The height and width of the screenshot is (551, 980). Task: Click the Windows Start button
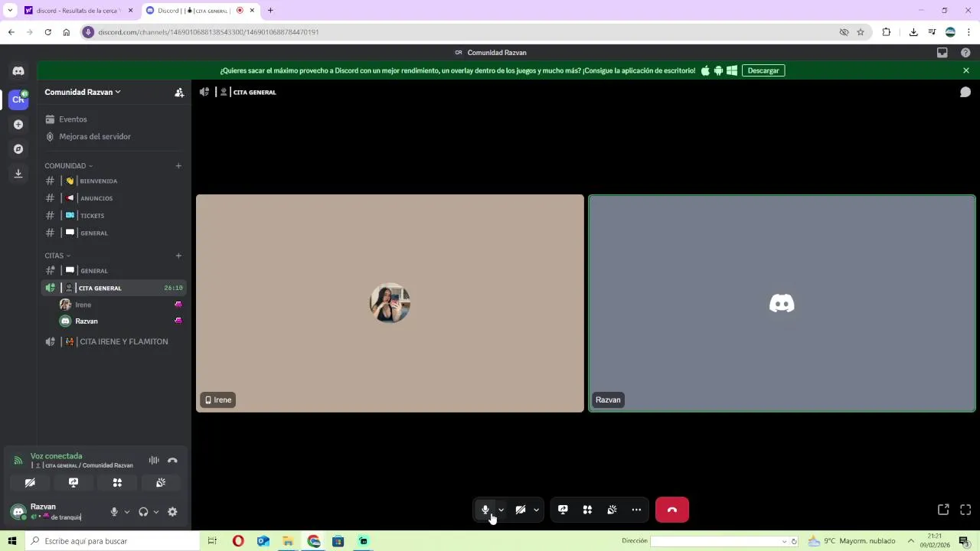[11, 541]
